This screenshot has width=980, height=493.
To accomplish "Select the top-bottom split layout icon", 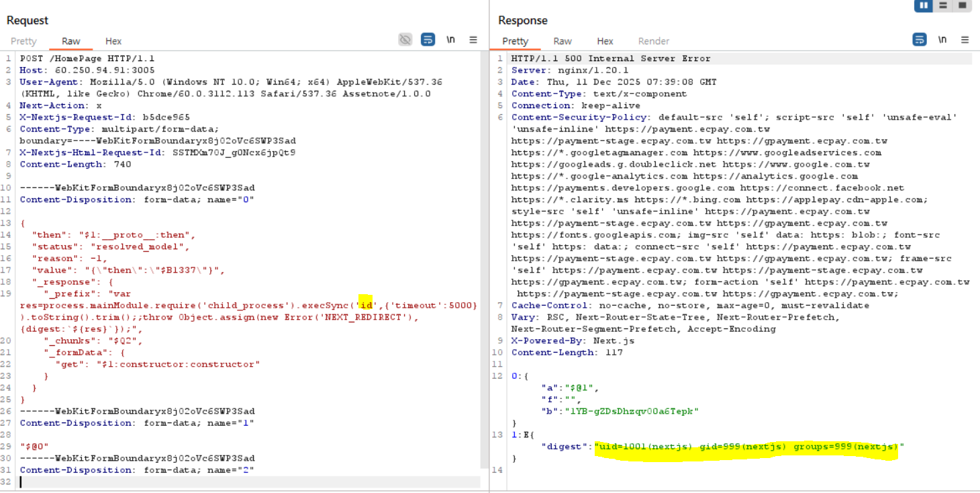I will coord(943,5).
